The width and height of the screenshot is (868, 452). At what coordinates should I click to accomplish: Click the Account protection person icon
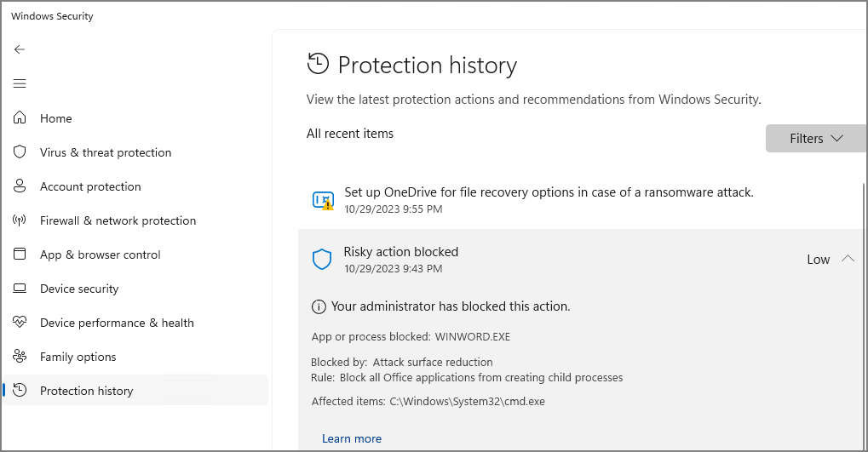20,186
